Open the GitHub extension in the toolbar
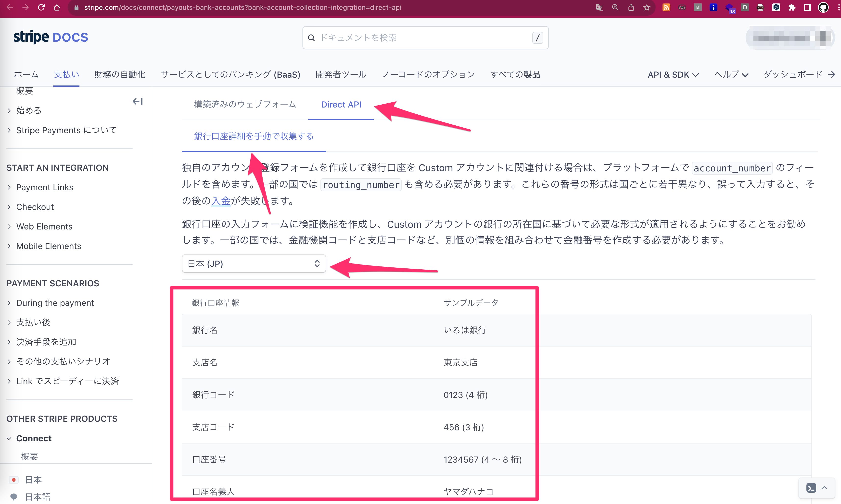Viewport: 841px width, 504px height. [823, 8]
